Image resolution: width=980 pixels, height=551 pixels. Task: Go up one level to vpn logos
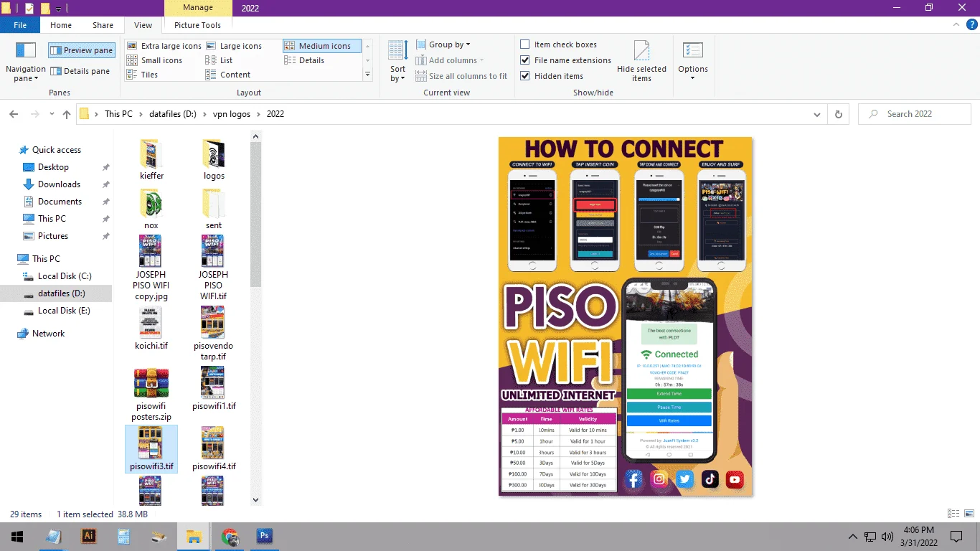tap(67, 114)
